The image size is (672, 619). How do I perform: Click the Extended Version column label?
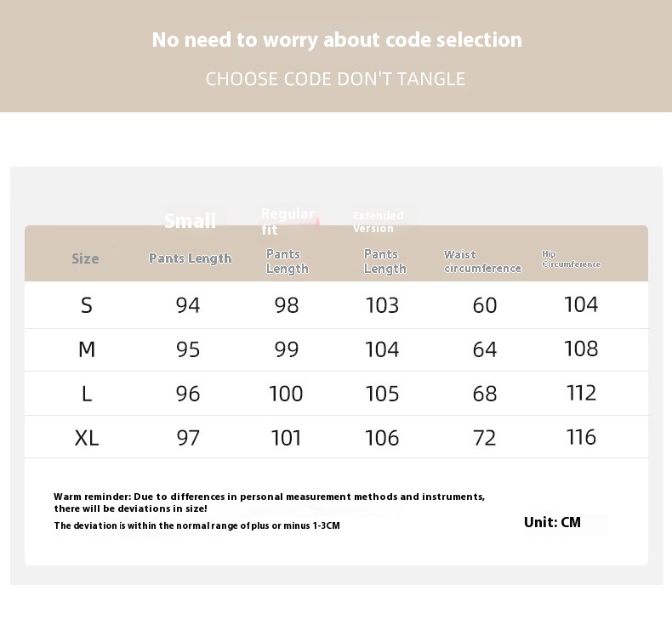point(379,222)
